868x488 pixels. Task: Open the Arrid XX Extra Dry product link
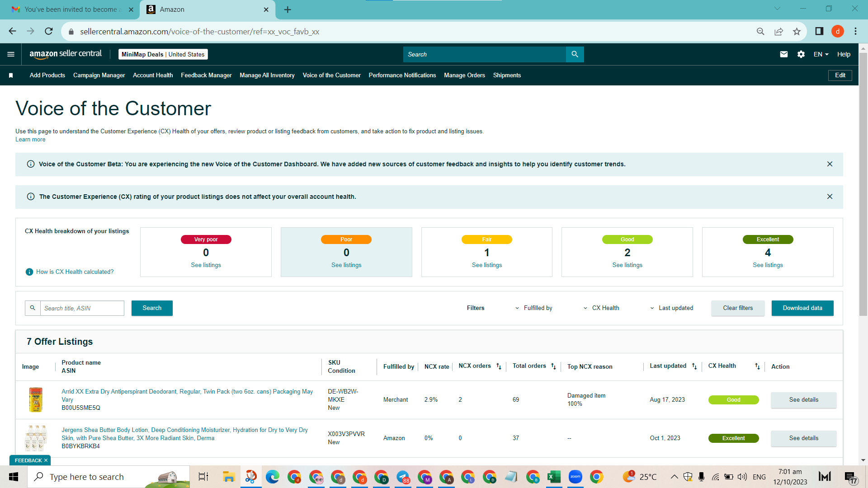click(187, 395)
